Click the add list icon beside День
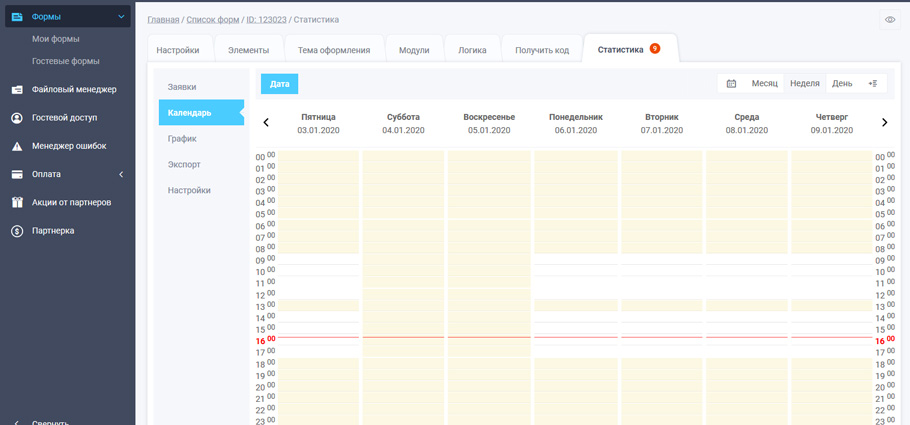The height and width of the screenshot is (425, 910). (x=873, y=84)
